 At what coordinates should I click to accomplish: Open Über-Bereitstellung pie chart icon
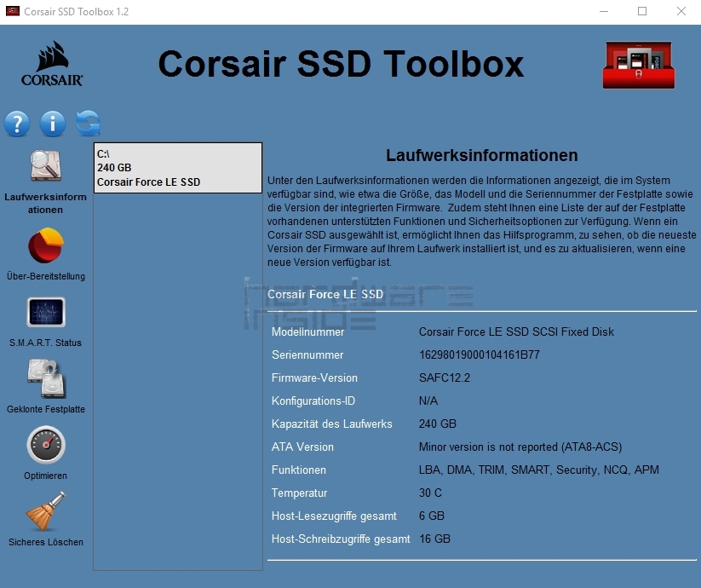(46, 245)
